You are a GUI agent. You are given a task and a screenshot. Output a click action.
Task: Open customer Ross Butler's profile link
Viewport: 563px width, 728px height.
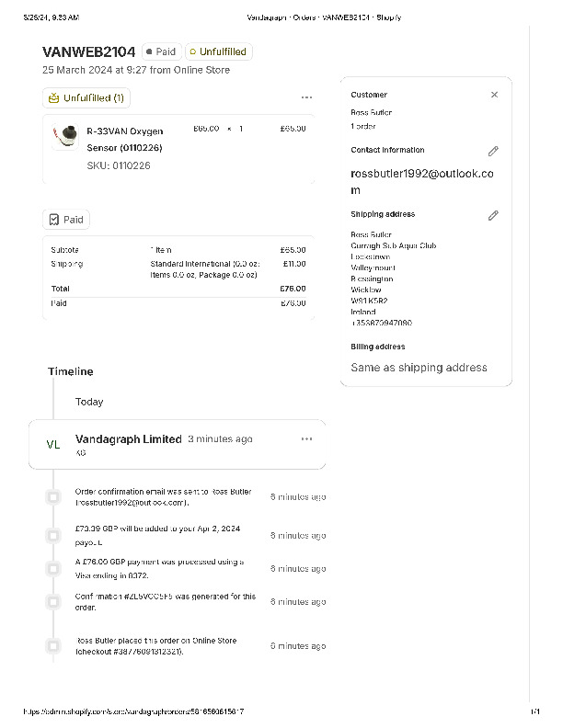371,112
